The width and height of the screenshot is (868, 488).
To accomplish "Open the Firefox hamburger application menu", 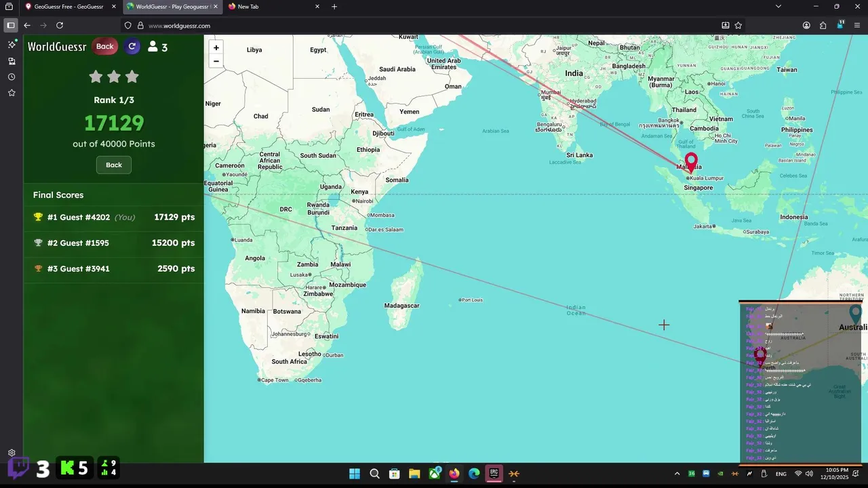I will click(x=856, y=25).
